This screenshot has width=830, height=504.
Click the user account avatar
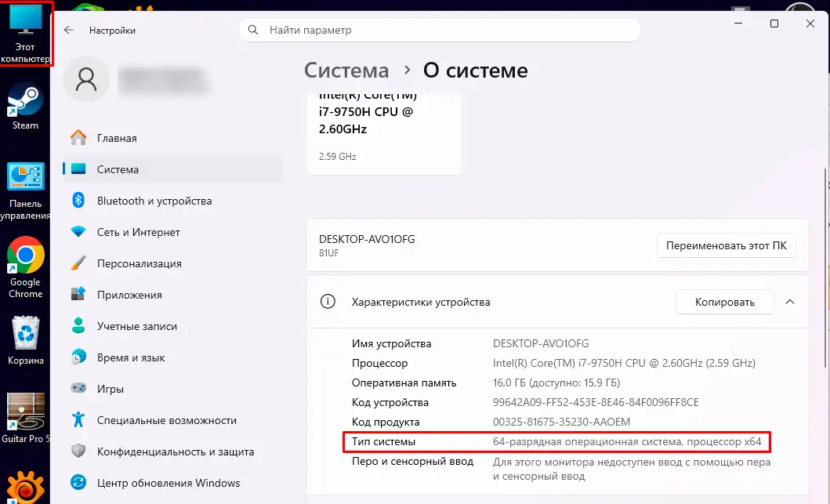coord(85,78)
